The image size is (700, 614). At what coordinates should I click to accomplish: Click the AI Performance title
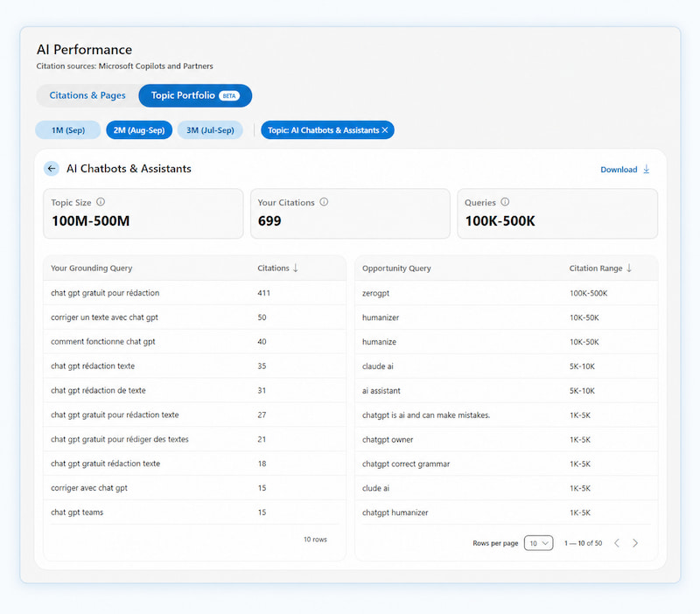coord(84,50)
